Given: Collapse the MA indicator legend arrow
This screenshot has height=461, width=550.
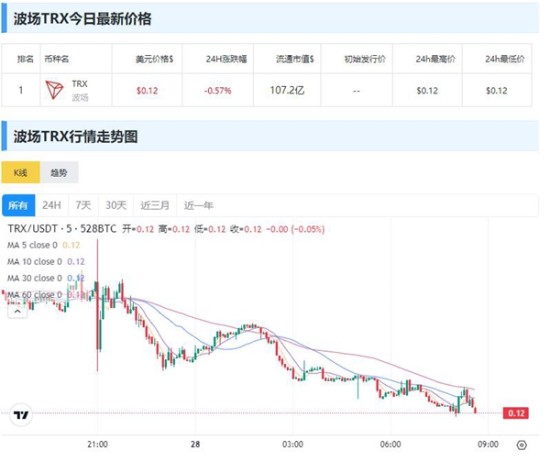Looking at the screenshot, I should [x=18, y=311].
